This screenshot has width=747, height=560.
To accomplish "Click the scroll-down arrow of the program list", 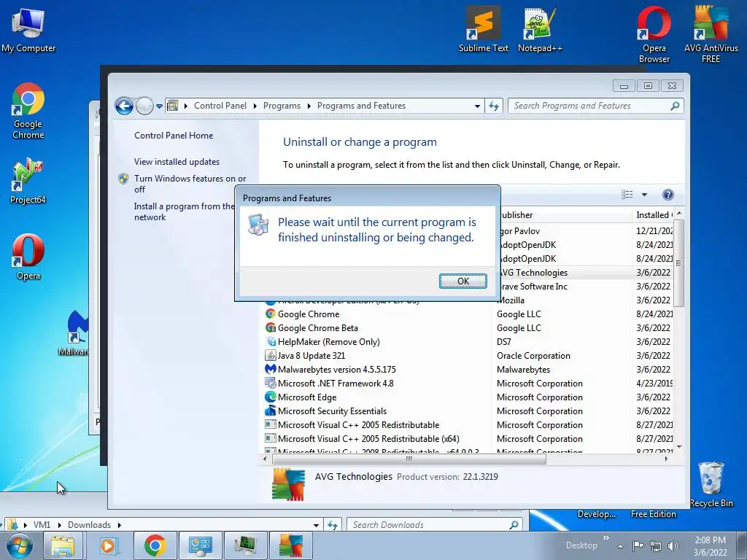I will click(x=679, y=447).
